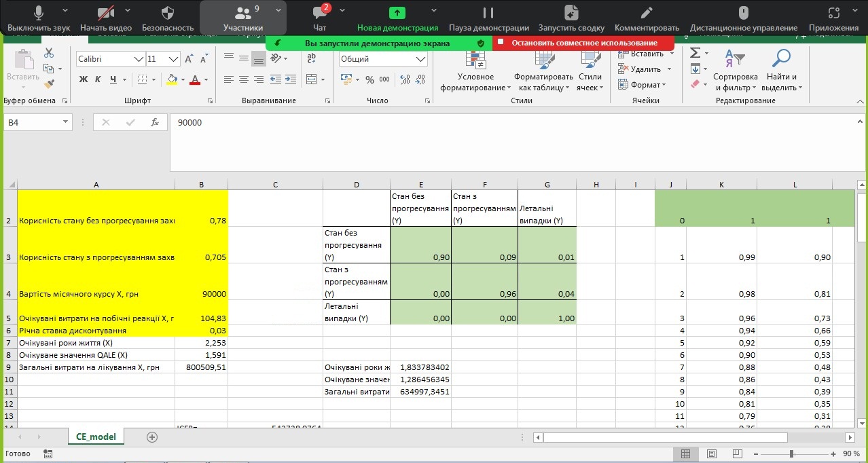Click Выключить звук microphone button
Image resolution: width=868 pixels, height=463 pixels.
click(x=39, y=18)
